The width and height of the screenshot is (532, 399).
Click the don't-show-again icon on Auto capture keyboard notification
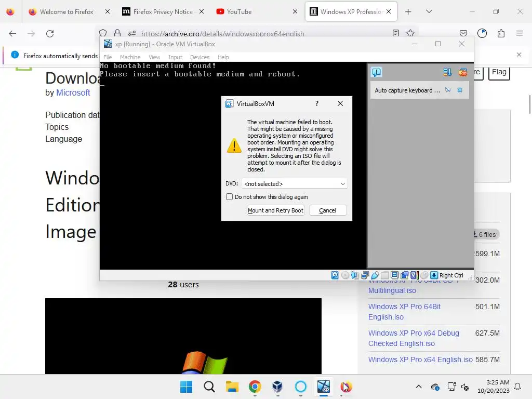point(448,90)
